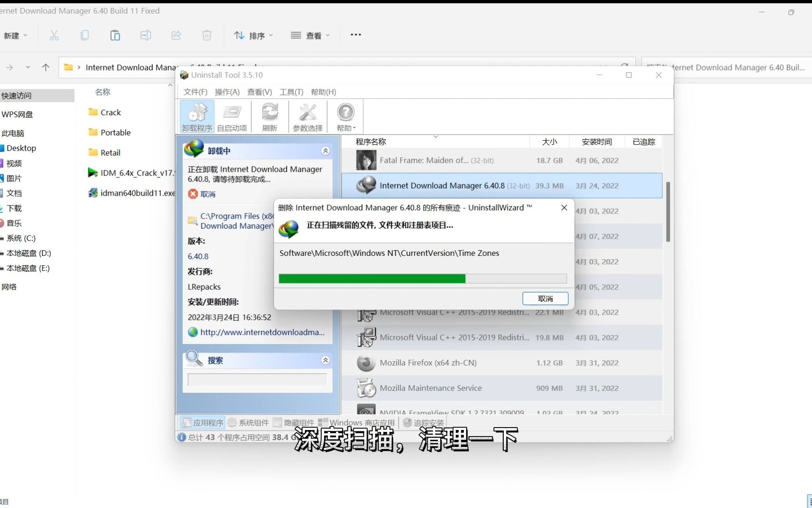Open the Portable folder

109,132
